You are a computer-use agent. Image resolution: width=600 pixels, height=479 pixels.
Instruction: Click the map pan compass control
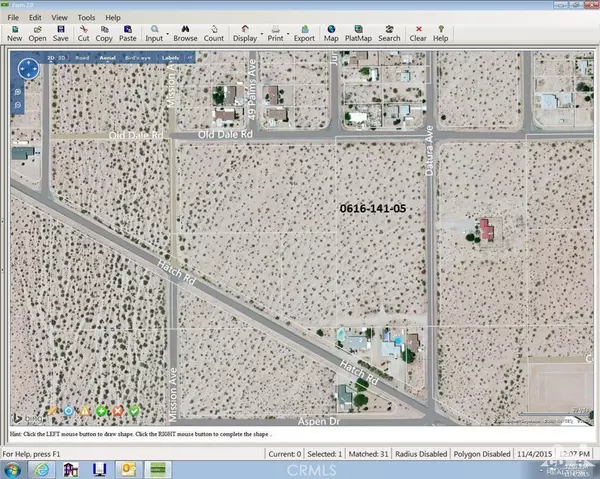28,69
